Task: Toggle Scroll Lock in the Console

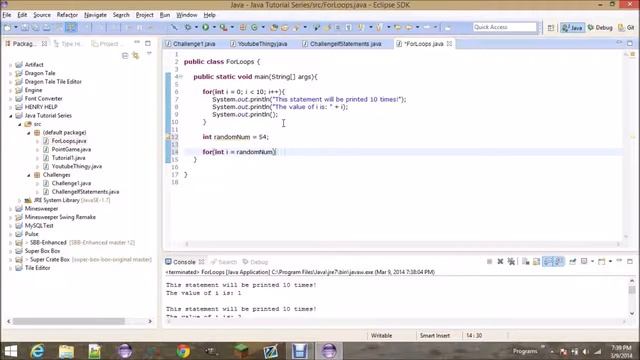Action: pos(536,262)
